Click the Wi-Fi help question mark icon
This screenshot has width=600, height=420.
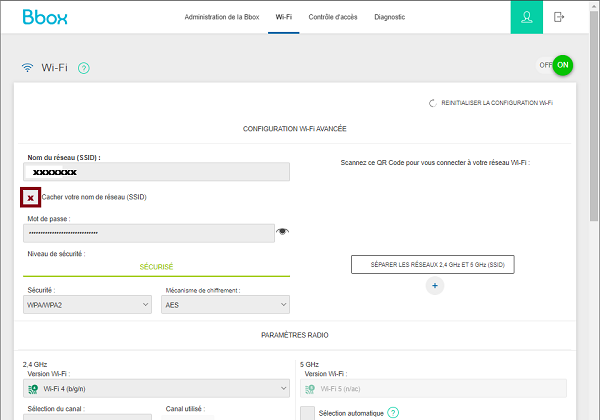(x=84, y=68)
